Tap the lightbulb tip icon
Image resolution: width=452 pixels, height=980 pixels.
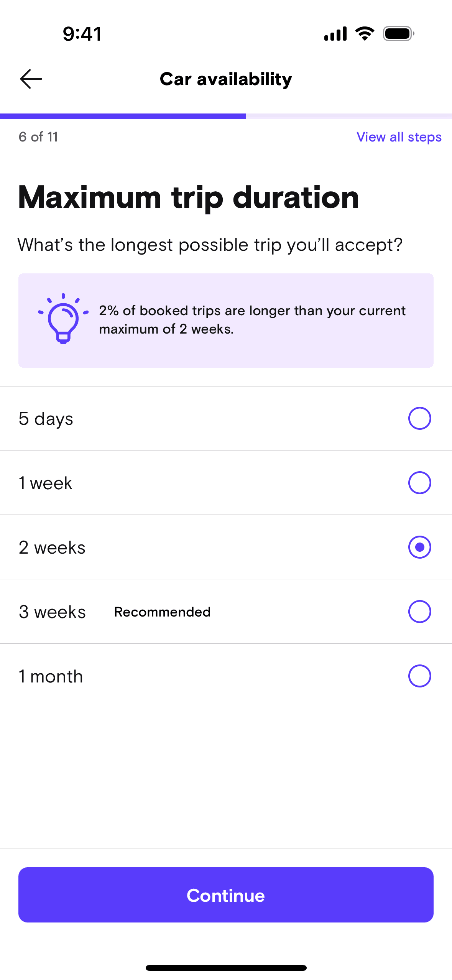[x=63, y=319]
